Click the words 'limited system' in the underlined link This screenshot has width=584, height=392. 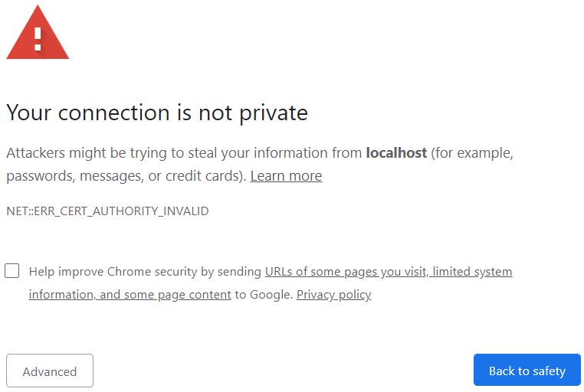472,272
